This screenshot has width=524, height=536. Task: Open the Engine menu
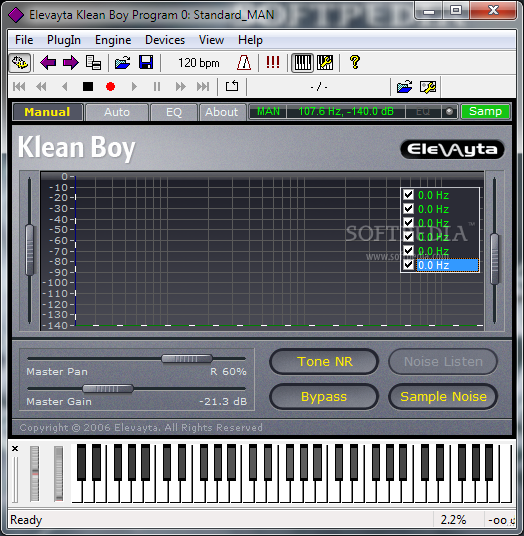tap(113, 40)
